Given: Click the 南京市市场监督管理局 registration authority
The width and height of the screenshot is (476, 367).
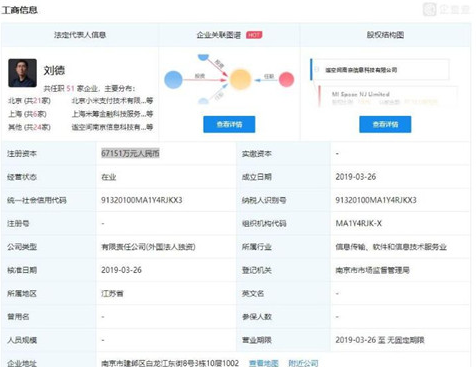Looking at the screenshot, I should coord(372,270).
